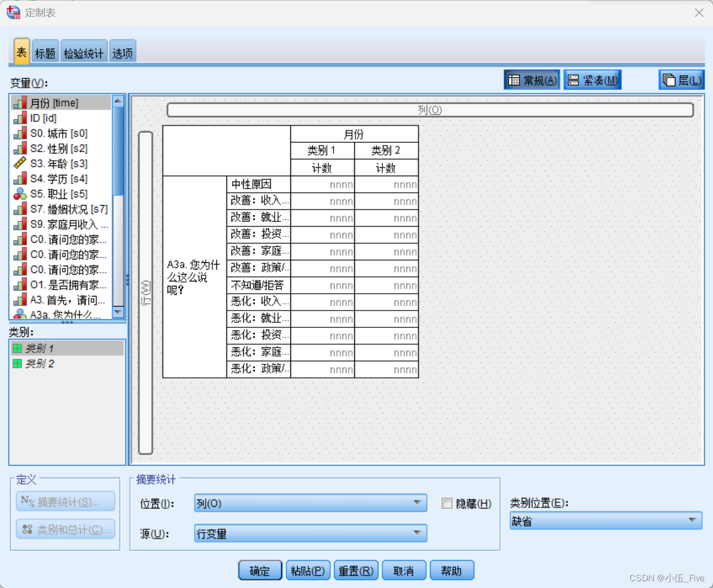Image resolution: width=713 pixels, height=588 pixels.
Task: Click the 恶化：就业 category row
Action: tap(258, 318)
